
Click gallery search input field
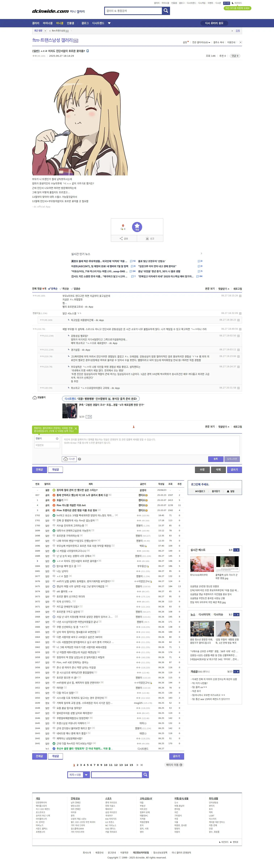point(133,11)
